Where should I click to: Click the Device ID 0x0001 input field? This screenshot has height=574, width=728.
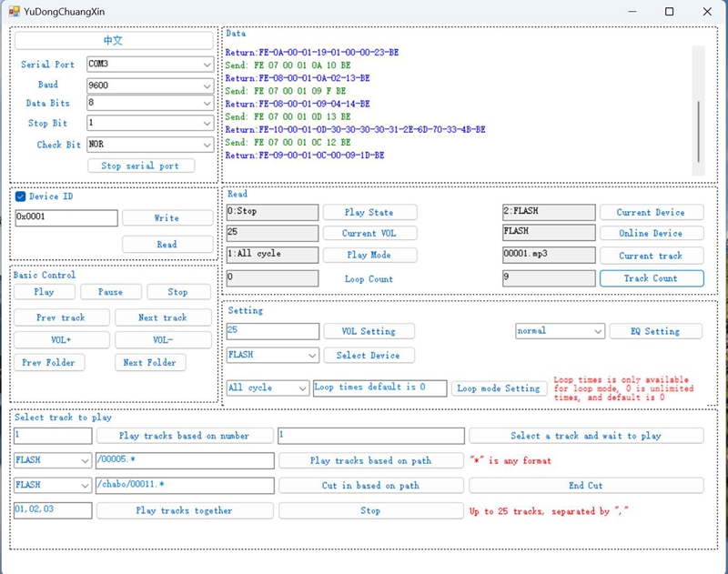[x=66, y=217]
